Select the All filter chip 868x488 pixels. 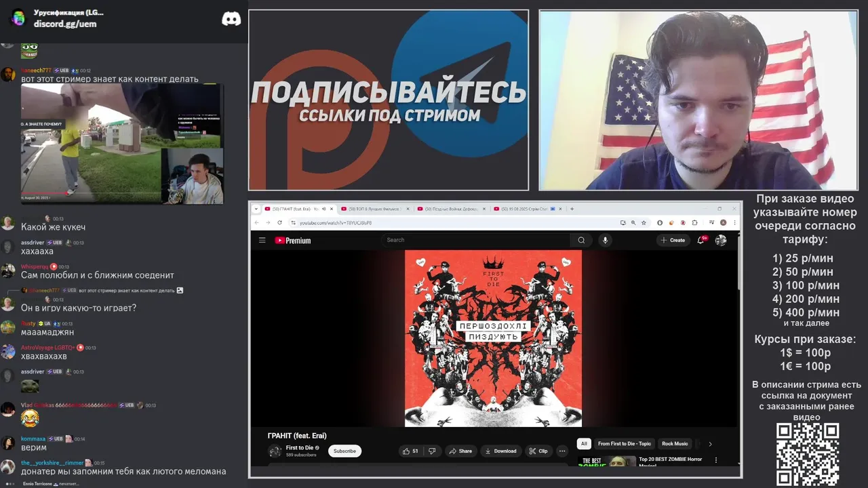584,444
